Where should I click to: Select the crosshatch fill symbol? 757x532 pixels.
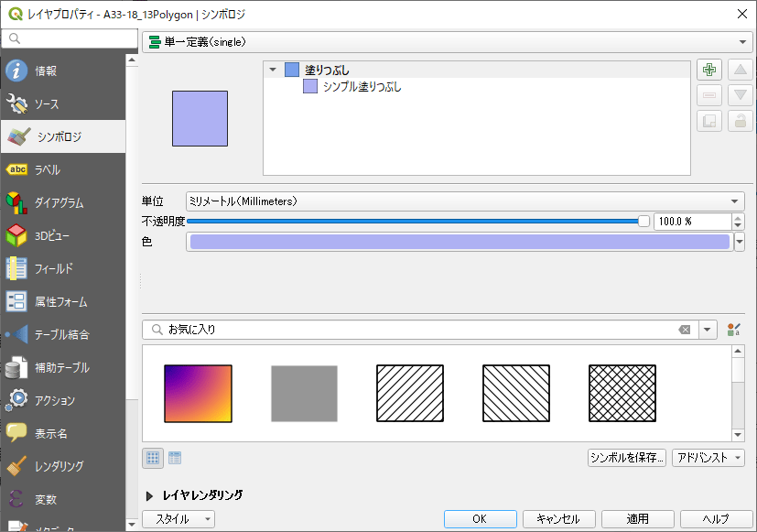point(622,394)
